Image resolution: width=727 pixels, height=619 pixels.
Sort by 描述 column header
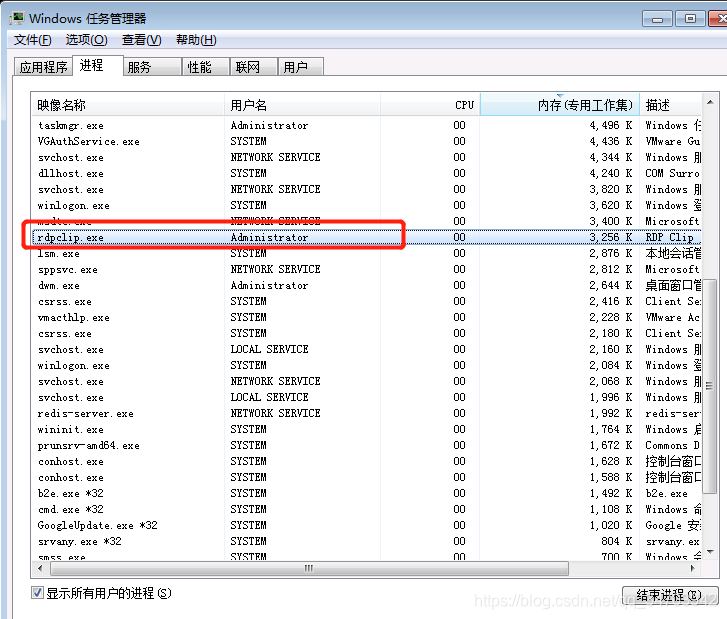pos(670,105)
